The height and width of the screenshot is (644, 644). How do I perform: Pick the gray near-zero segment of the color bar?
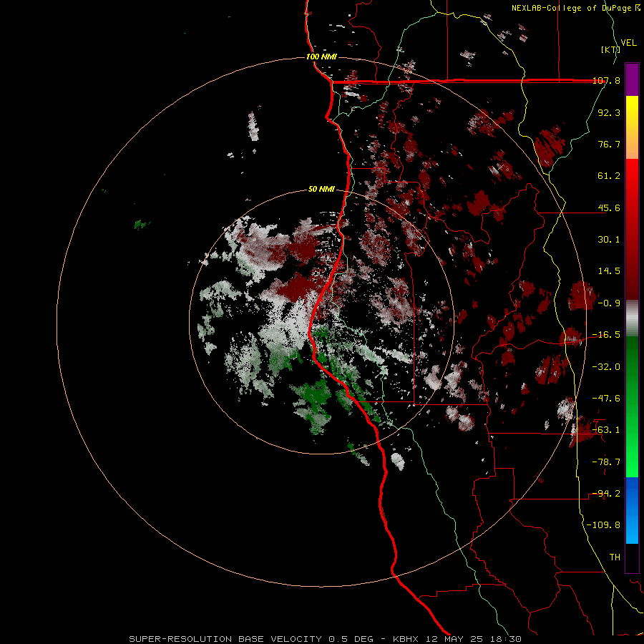click(632, 318)
